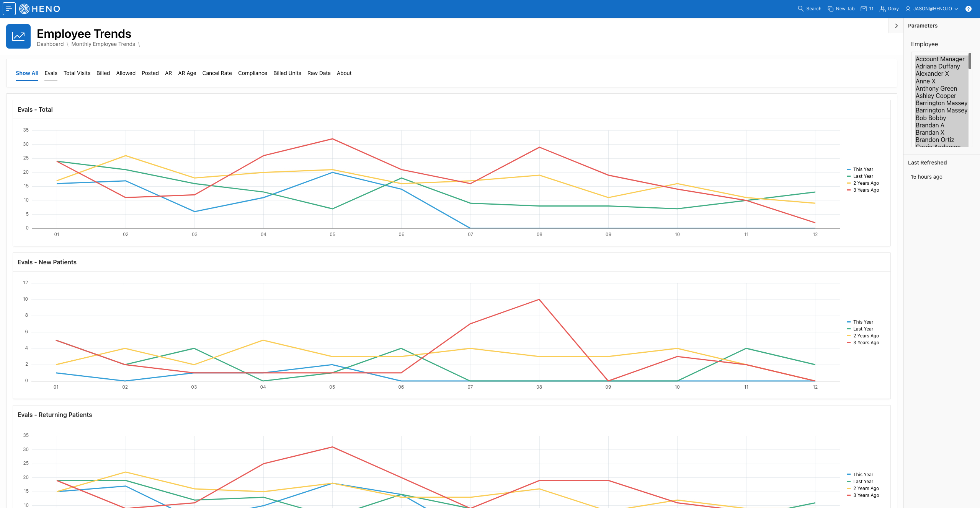The image size is (980, 508).
Task: Open the mail inbox showing 11
Action: 867,9
